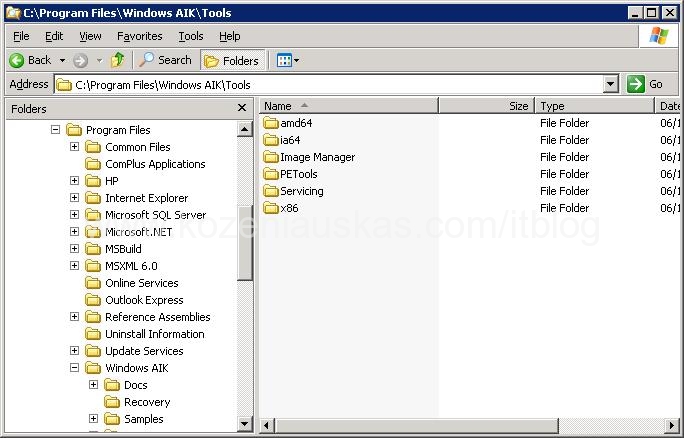Click file list horizontal scroll left arrow

point(267,425)
